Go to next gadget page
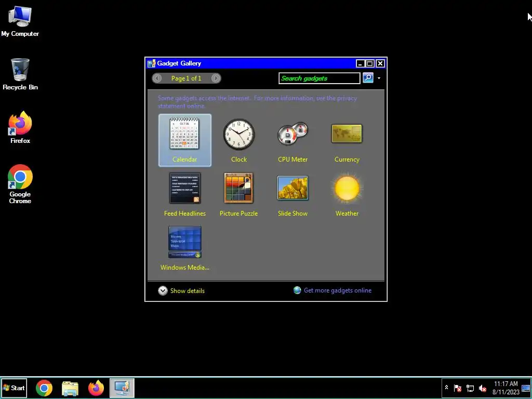The width and height of the screenshot is (532, 399). click(x=216, y=78)
